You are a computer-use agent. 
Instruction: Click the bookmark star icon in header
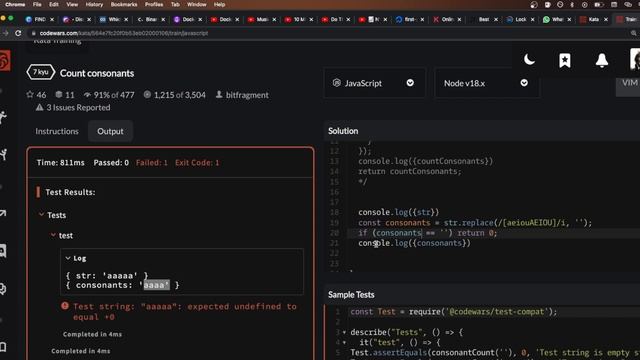tap(565, 60)
